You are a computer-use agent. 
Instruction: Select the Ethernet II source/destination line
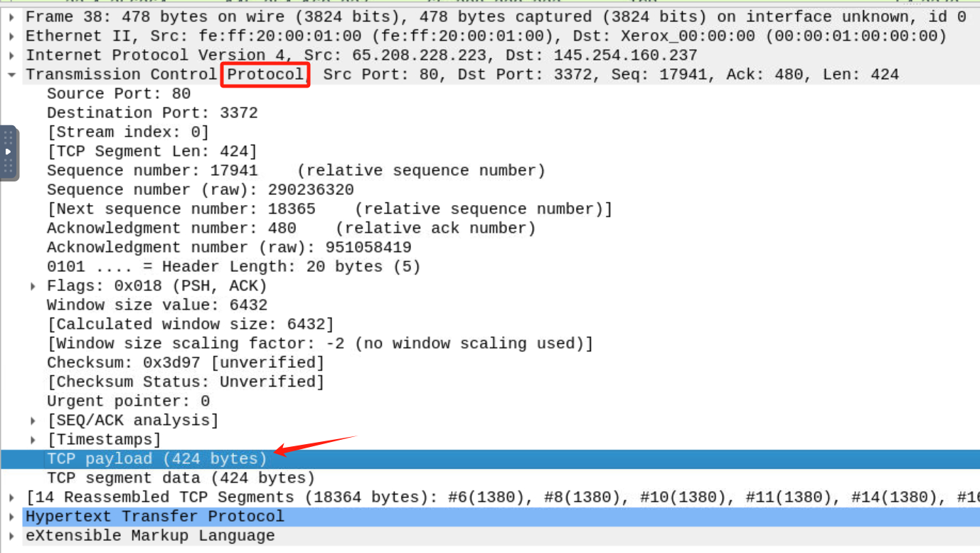point(486,36)
